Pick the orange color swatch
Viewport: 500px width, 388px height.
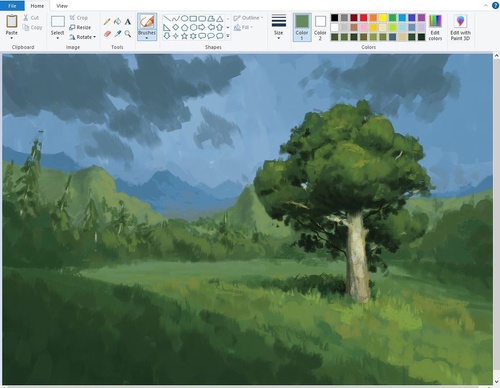pyautogui.click(x=373, y=18)
